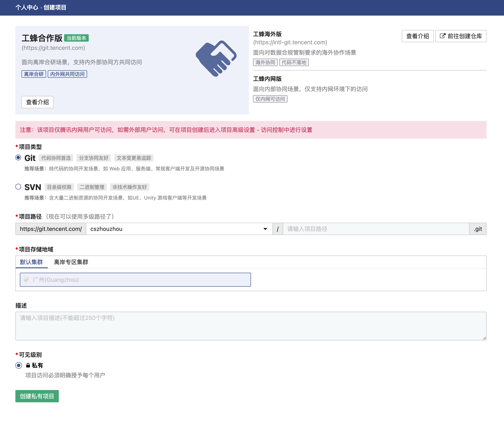Click the 代码不落地 tag
504x422 pixels.
(x=294, y=63)
